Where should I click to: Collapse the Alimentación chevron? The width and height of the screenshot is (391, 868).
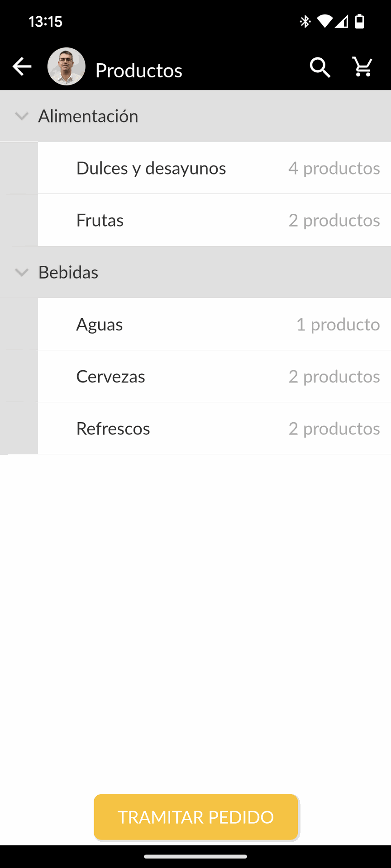[22, 116]
